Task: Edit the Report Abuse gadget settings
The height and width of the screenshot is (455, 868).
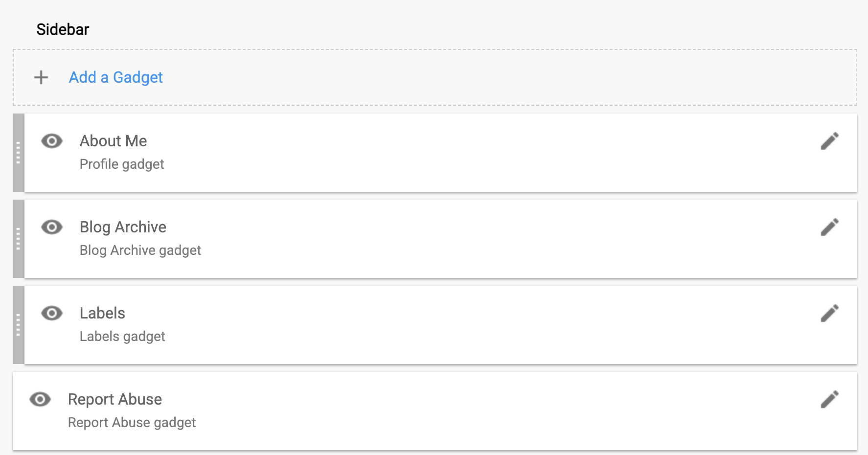Action: pyautogui.click(x=830, y=399)
